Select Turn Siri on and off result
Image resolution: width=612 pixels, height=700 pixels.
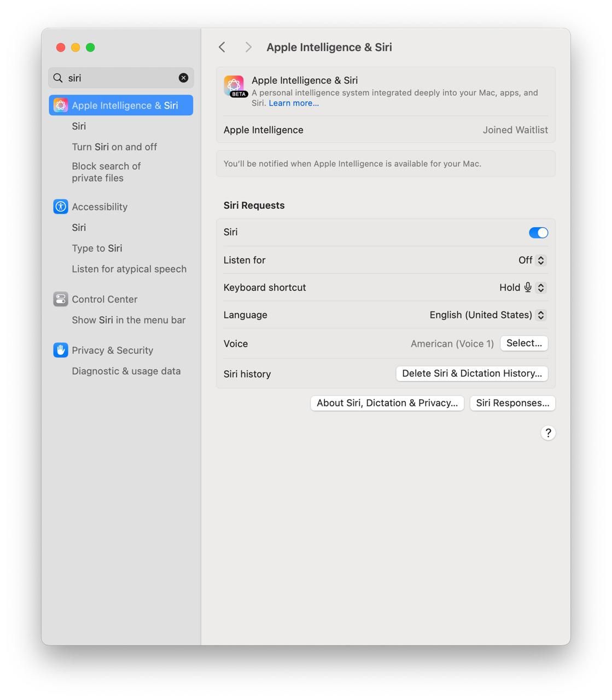114,147
